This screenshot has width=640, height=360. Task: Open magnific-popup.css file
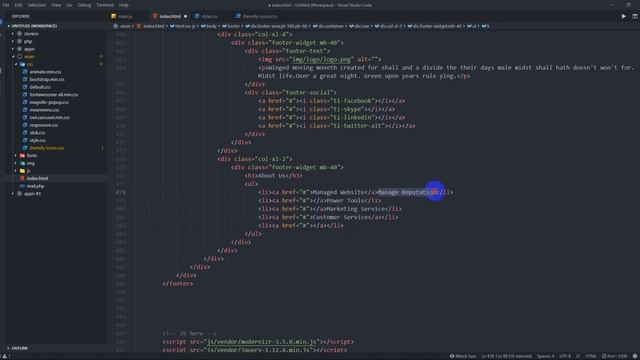point(49,102)
